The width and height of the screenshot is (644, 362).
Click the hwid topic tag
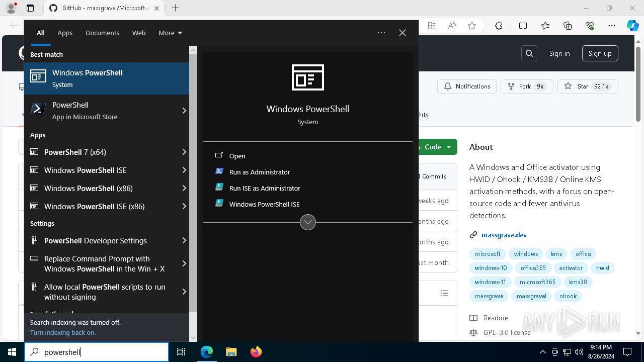click(603, 268)
